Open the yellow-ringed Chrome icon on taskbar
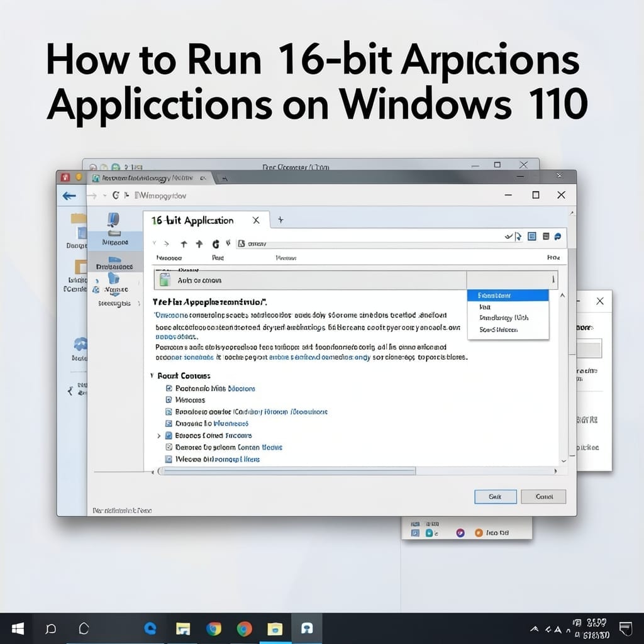 coord(214,629)
